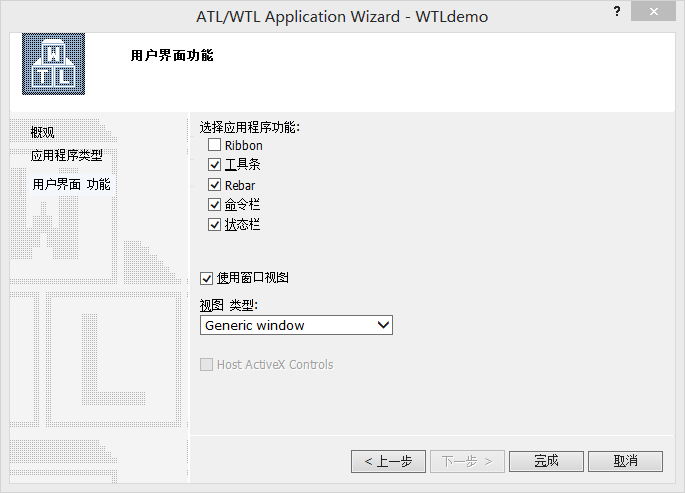Disable the 状态栏 status bar checkbox
Screen dimensions: 685x493
(214, 225)
